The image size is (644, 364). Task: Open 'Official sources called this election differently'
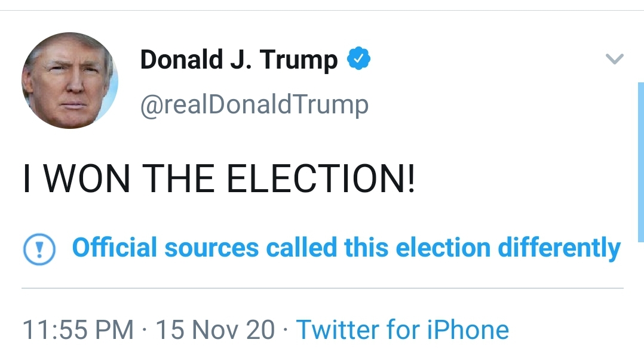click(346, 248)
